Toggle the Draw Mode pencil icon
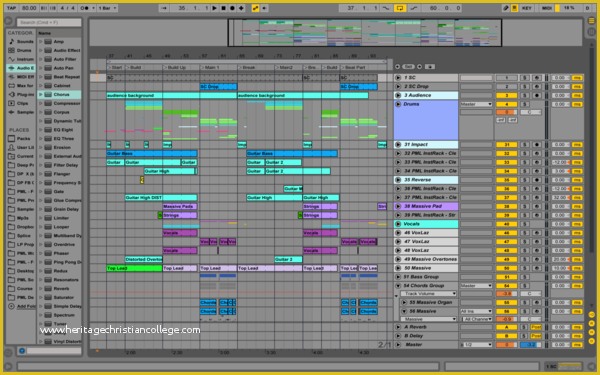The width and height of the screenshot is (600, 375). click(506, 8)
